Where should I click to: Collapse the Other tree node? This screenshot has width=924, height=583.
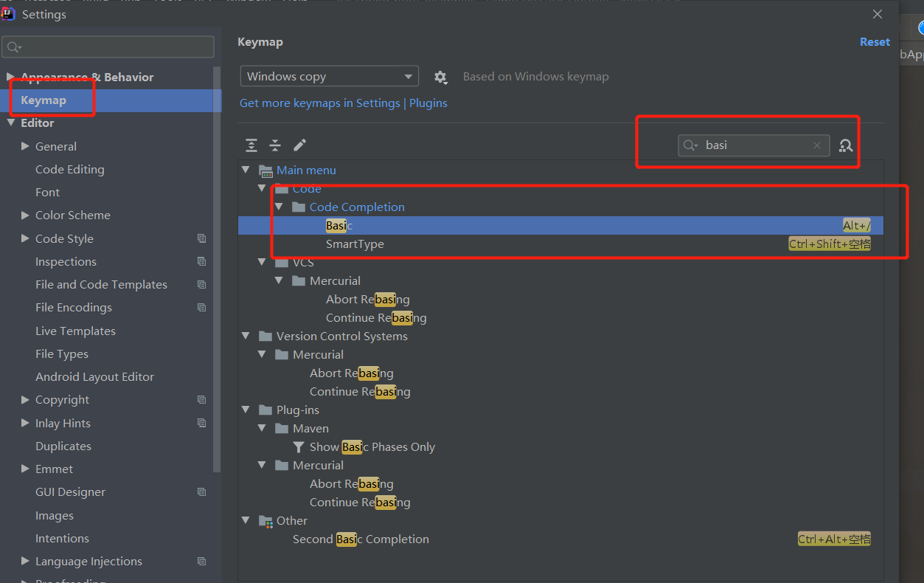(x=246, y=521)
